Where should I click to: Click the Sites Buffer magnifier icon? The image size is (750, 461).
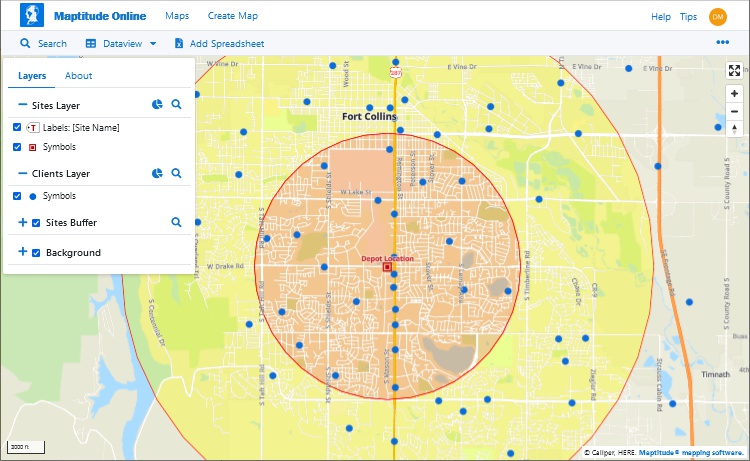pos(176,223)
